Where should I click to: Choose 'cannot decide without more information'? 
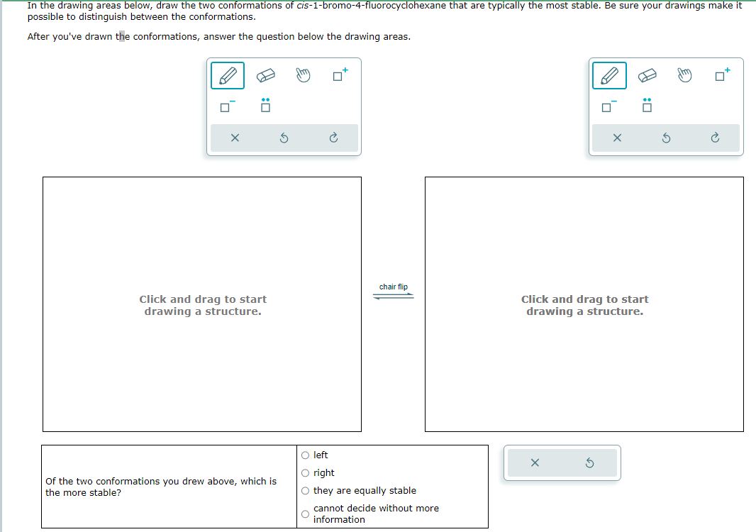click(x=305, y=514)
